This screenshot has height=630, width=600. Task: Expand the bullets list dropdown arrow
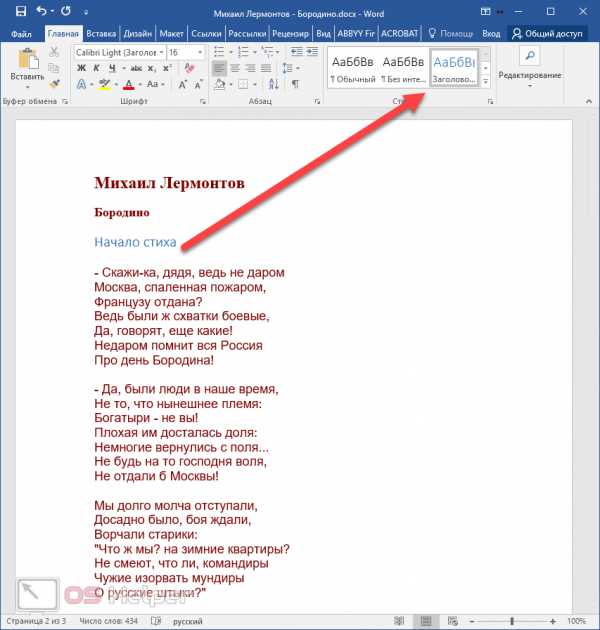[231, 52]
